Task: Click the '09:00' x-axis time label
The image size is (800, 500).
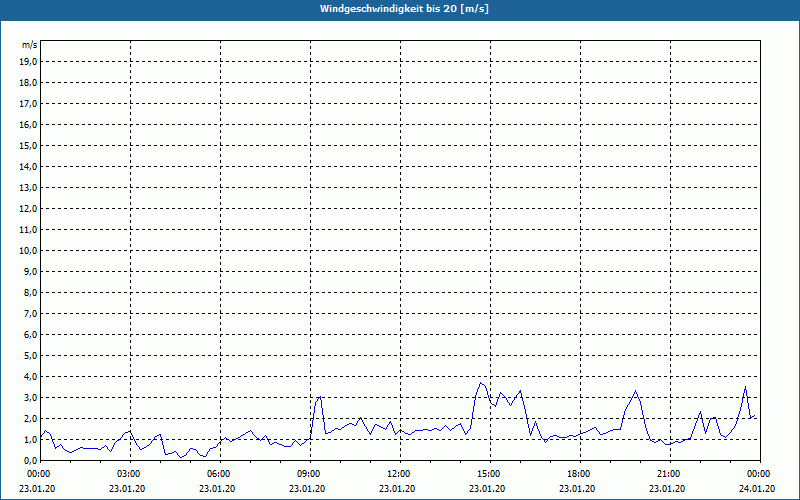Action: pos(307,474)
